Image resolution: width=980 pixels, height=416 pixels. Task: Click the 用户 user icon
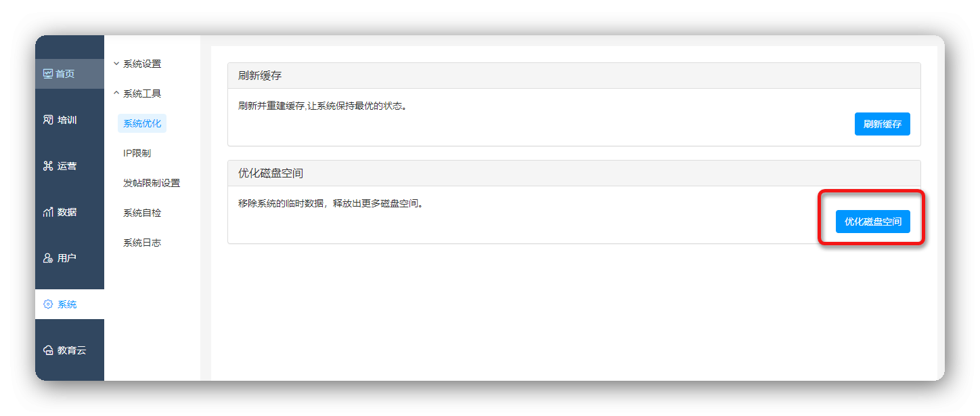pos(48,257)
